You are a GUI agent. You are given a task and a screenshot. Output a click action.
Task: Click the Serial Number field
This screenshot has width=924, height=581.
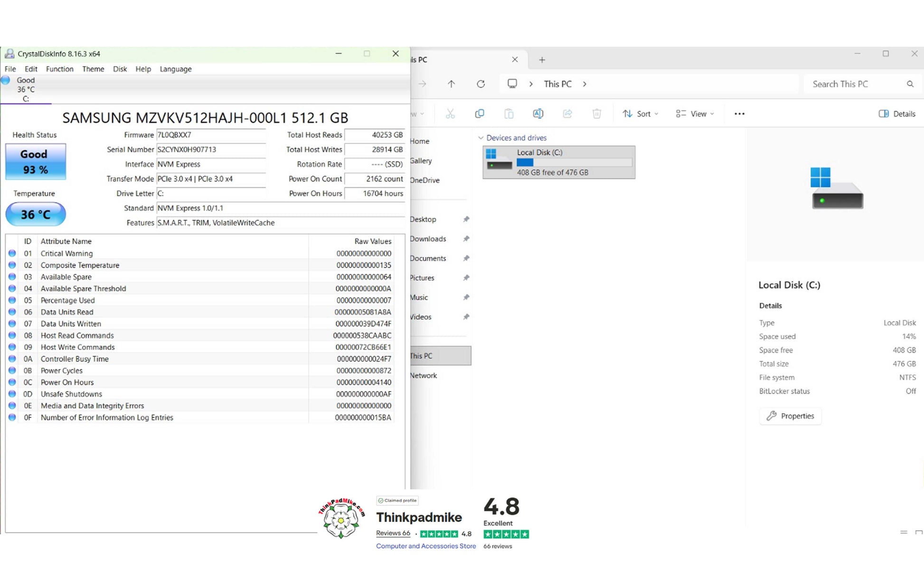click(x=211, y=150)
